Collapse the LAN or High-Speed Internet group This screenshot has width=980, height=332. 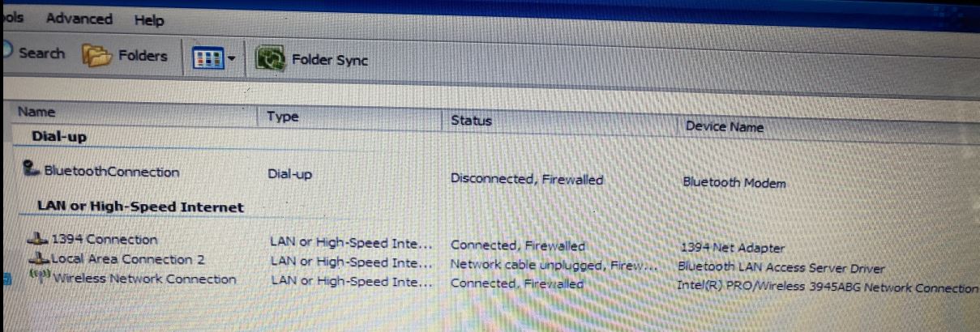(140, 207)
